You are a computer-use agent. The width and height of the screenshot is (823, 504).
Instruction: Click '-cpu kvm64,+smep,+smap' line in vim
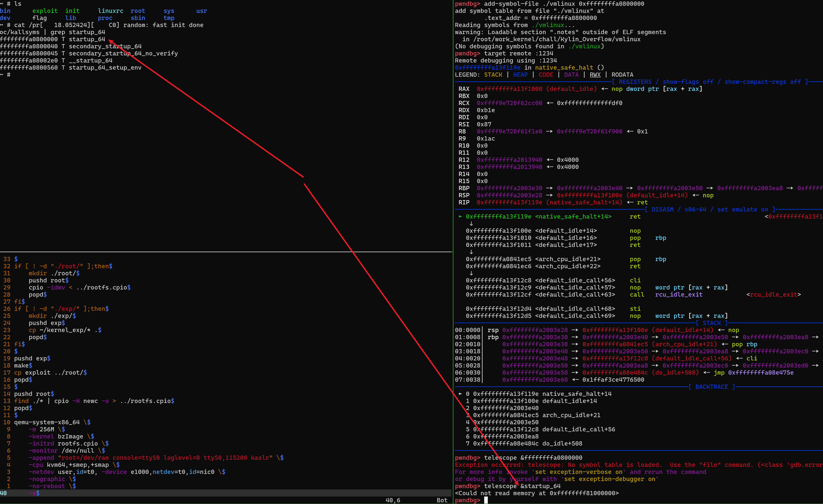click(x=74, y=465)
